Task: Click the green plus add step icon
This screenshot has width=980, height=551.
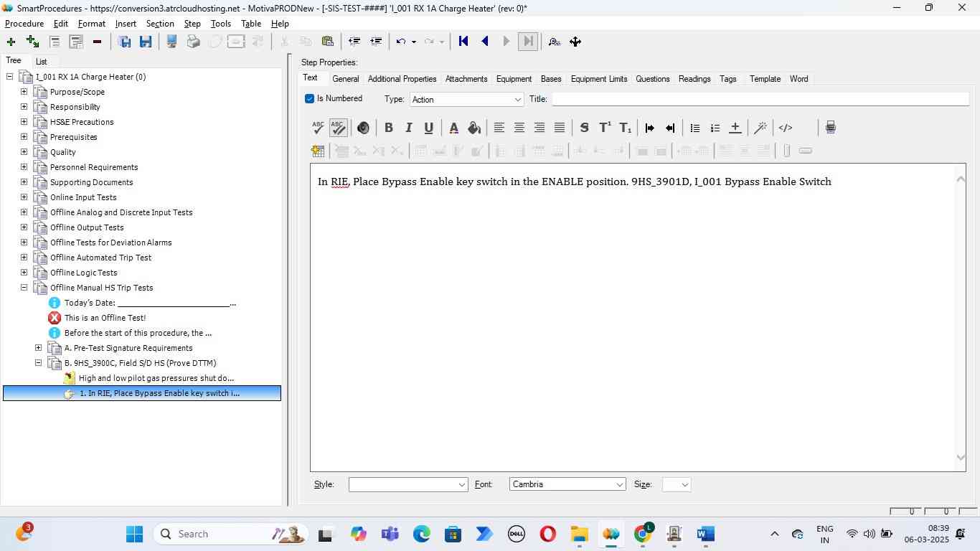Action: tap(11, 42)
